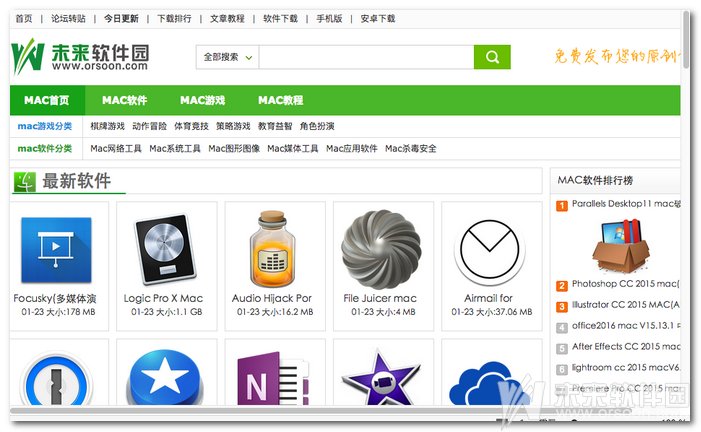Select the MAC首页 tab
701x432 pixels.
coord(47,100)
